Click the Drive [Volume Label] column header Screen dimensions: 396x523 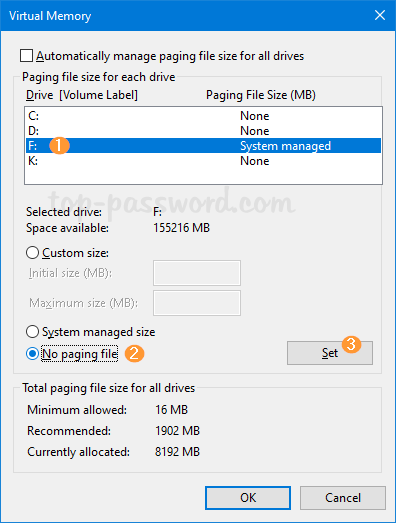coord(82,95)
